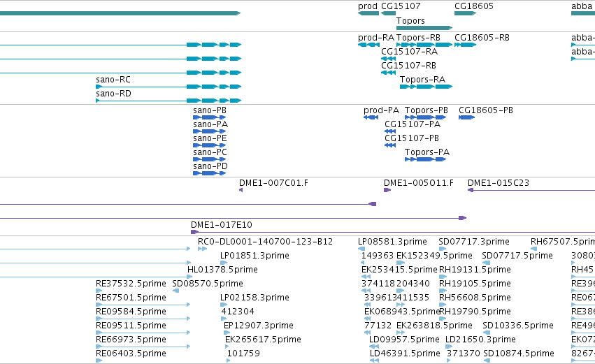Click the LD09957.5prime EST label

pos(405,340)
